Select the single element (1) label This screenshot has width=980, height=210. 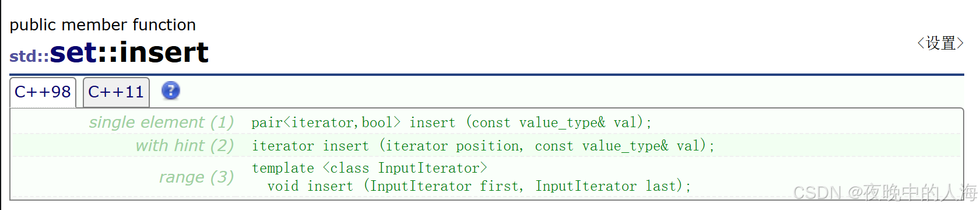[161, 122]
